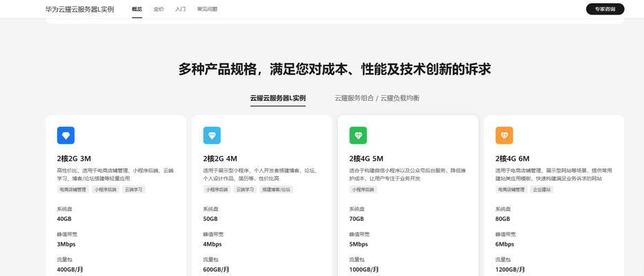Image resolution: width=644 pixels, height=276 pixels.
Task: Click the 小程序后端 tag in 2核2G 4M card
Action: [217, 190]
